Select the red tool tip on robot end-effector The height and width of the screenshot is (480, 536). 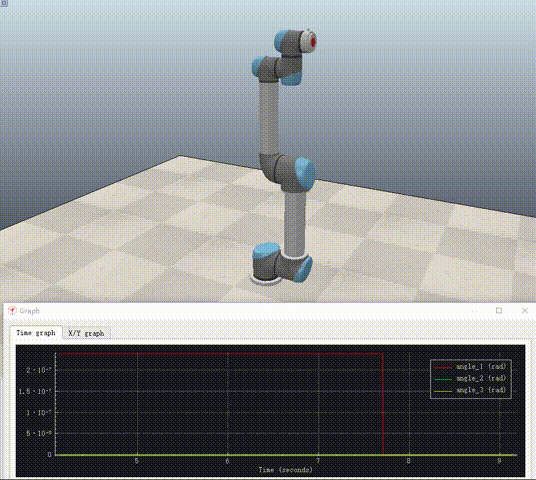coord(313,42)
